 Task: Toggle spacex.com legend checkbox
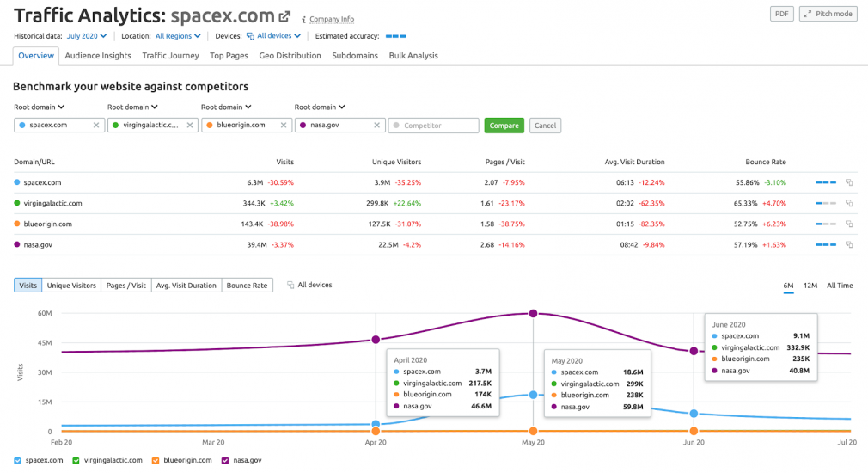click(x=18, y=460)
